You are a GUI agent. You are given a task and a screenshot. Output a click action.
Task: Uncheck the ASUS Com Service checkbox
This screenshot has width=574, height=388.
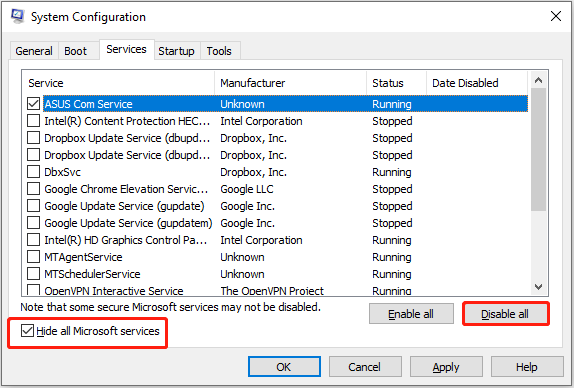coord(33,104)
